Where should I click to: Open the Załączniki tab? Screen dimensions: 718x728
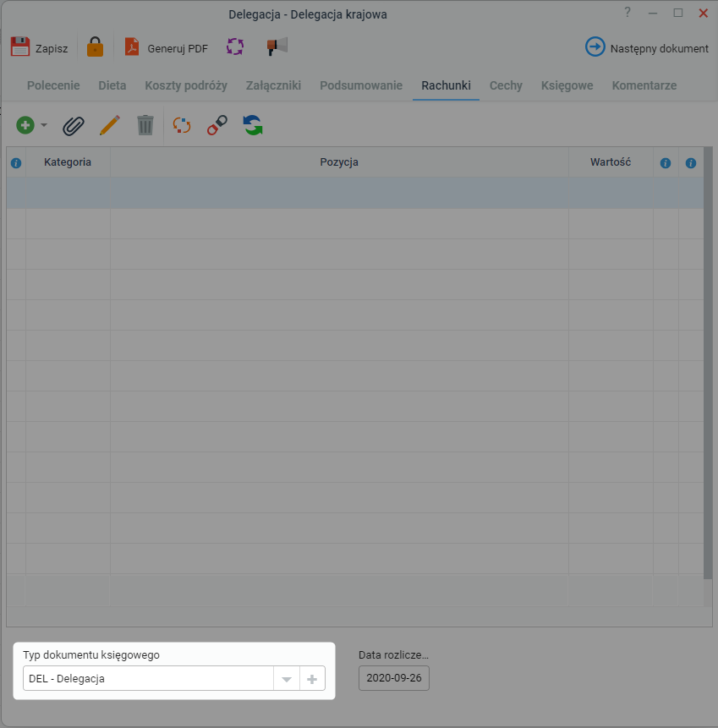coord(273,85)
